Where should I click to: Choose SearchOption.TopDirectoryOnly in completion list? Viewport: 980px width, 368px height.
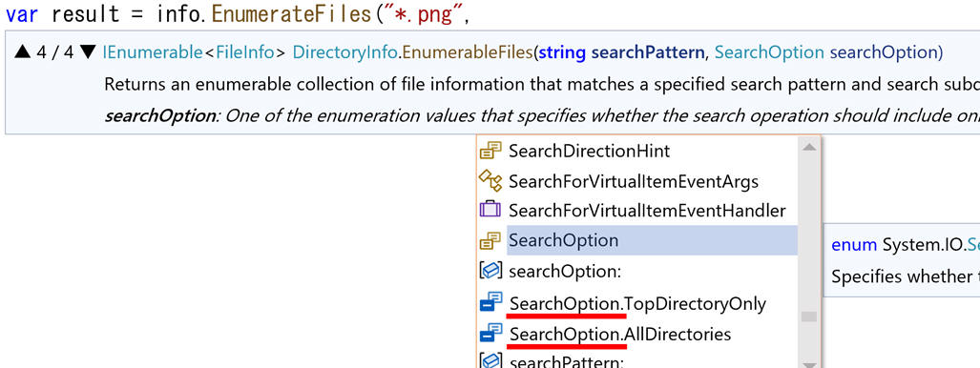[x=637, y=303]
